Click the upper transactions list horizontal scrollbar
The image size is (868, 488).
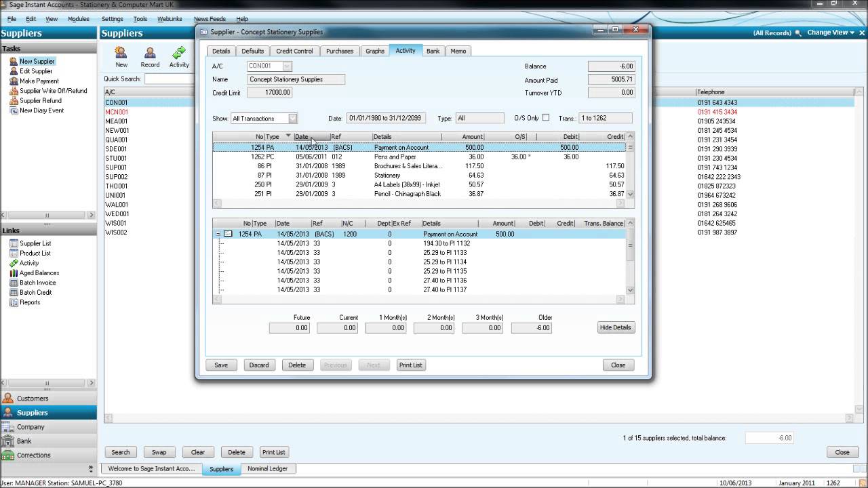pyautogui.click(x=418, y=203)
